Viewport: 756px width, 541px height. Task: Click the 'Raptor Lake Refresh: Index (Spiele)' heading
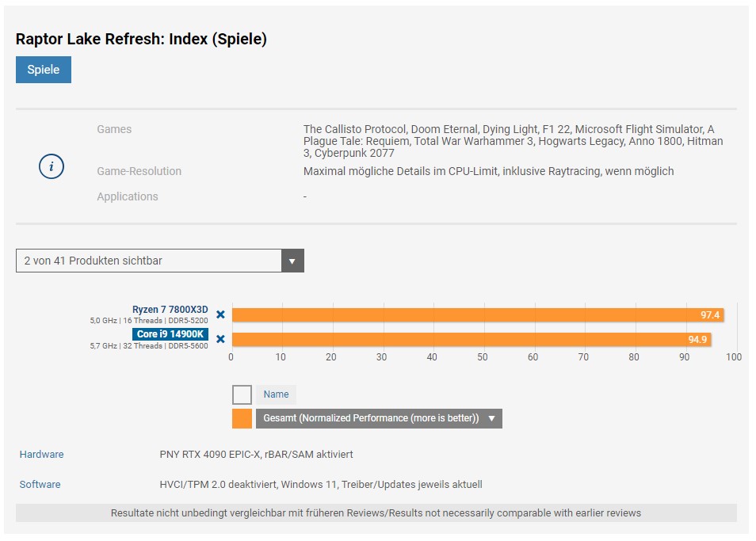(x=141, y=39)
